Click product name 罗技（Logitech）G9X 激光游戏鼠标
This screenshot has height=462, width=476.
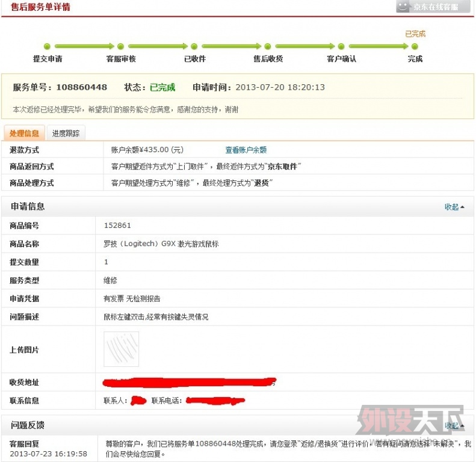(x=161, y=244)
